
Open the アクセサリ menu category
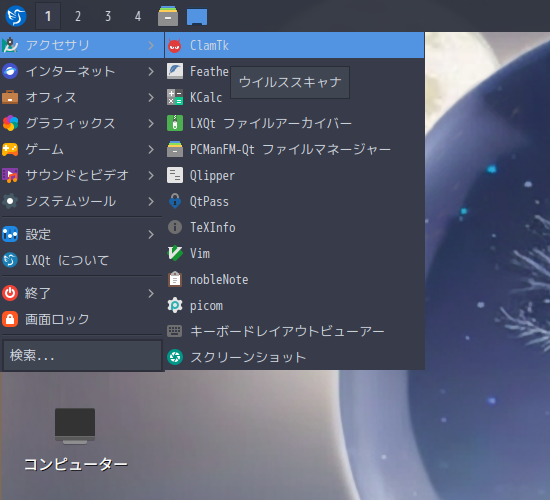tap(82, 45)
